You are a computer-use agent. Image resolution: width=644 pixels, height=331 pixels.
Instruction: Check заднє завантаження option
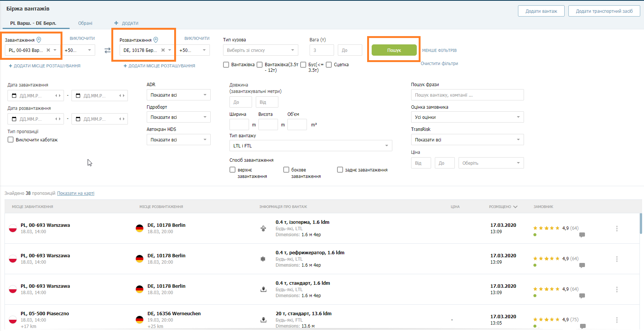pos(340,170)
